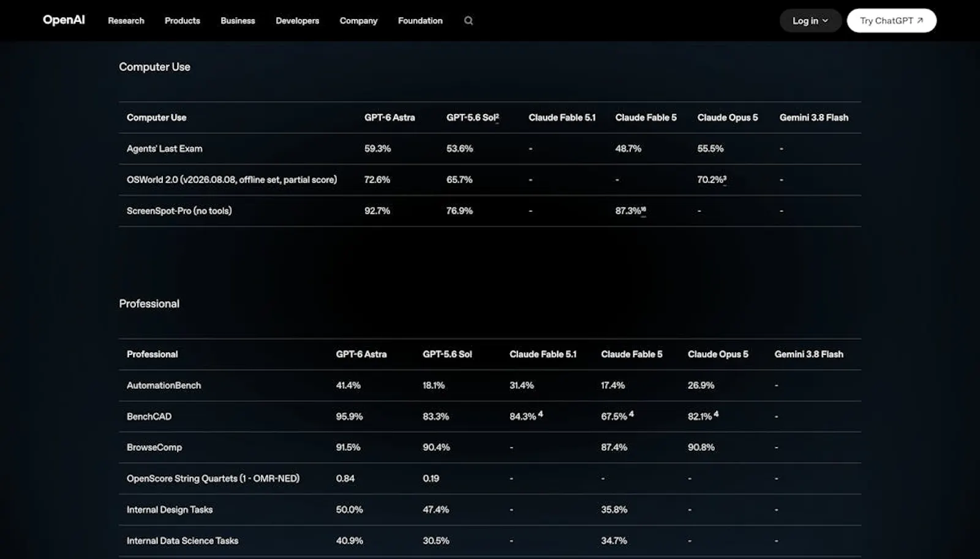The height and width of the screenshot is (559, 980).
Task: Click the OpenScore String Quartets row label
Action: [213, 479]
